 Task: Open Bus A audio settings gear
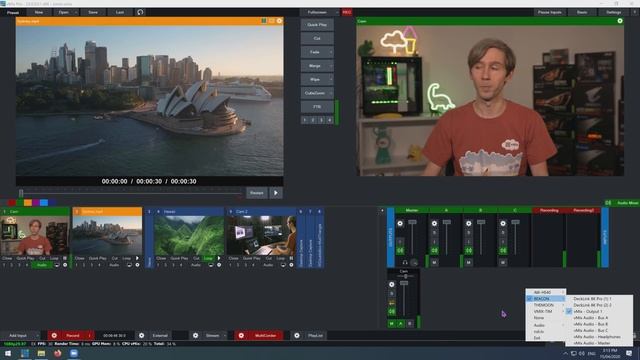coord(434,223)
